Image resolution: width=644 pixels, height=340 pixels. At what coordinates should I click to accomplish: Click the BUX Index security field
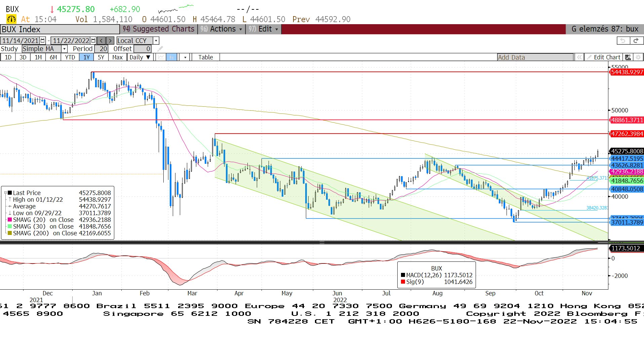(x=60, y=29)
